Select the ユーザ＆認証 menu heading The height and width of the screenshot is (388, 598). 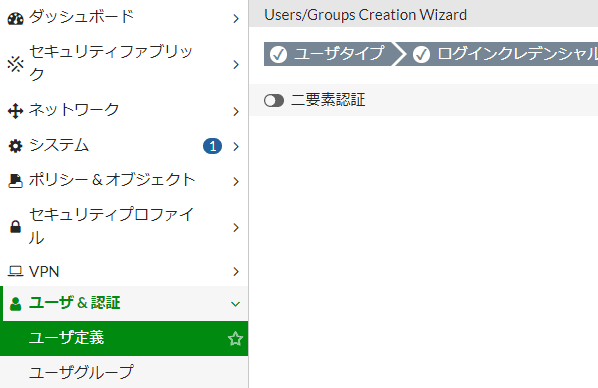(124, 303)
